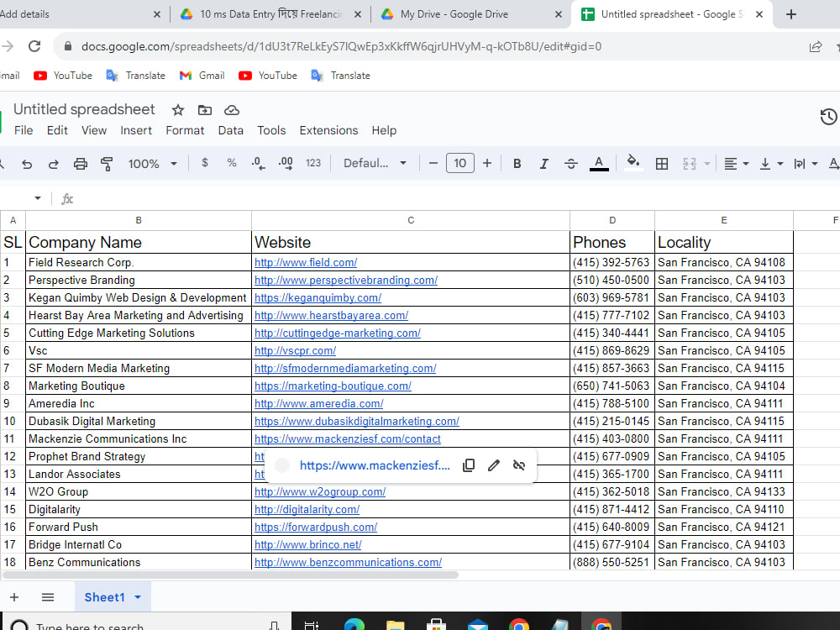
Task: Print the spreadsheet using printer icon
Action: coord(81,164)
